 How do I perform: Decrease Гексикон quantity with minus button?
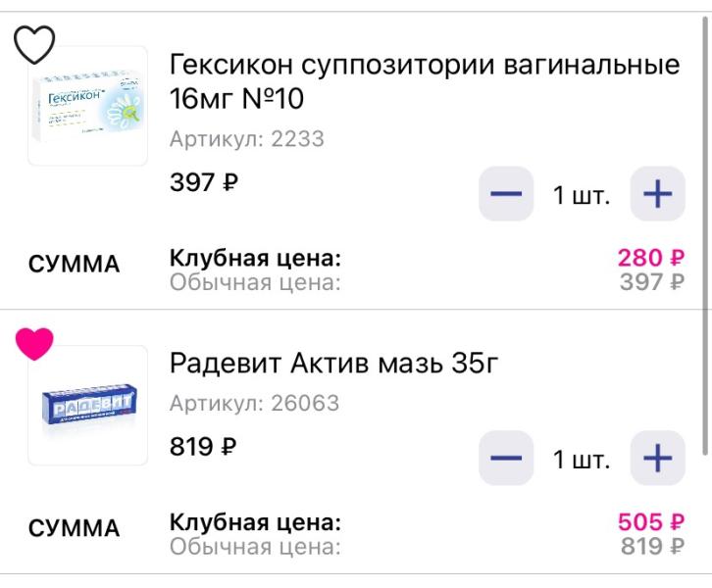[506, 194]
